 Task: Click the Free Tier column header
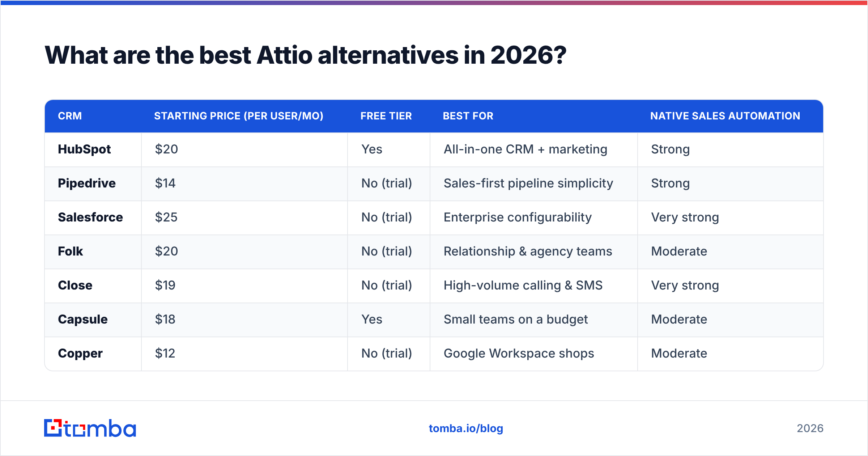pyautogui.click(x=386, y=116)
